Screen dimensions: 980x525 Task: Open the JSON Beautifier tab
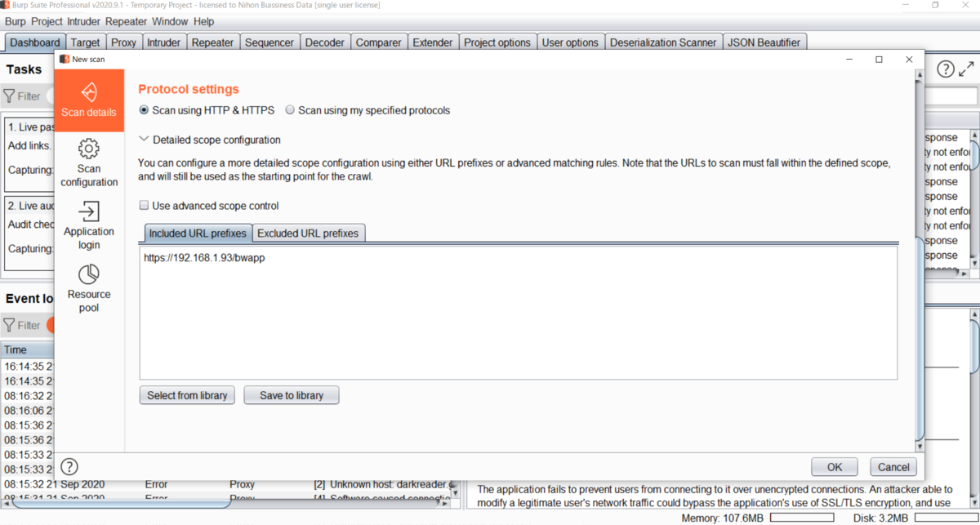[x=765, y=42]
